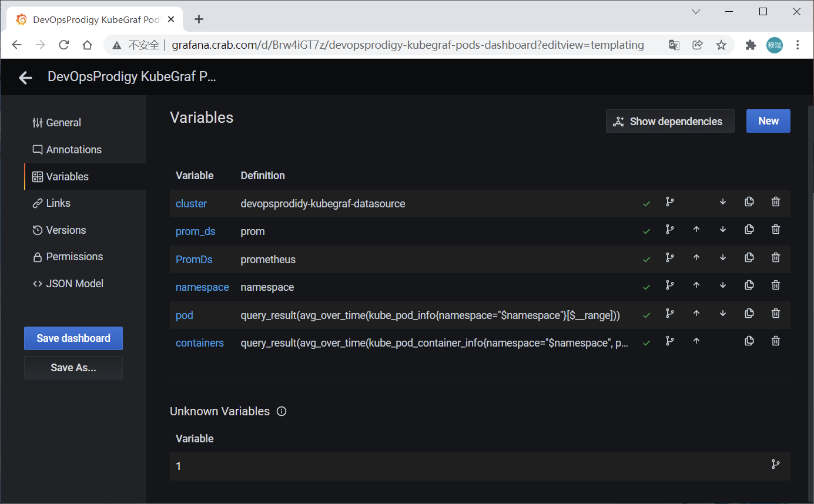Screen dimensions: 814x504
Task: Select Variables in the settings sidebar
Action: coord(85,177)
